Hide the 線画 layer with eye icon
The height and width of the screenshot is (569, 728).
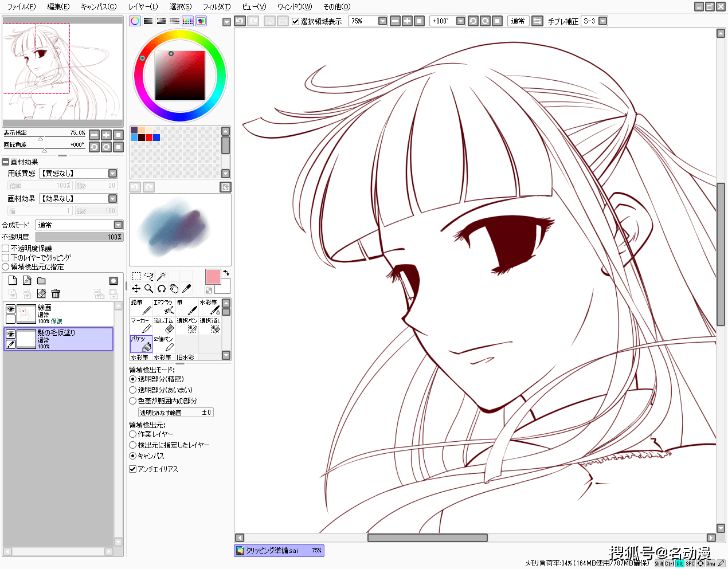(x=10, y=309)
